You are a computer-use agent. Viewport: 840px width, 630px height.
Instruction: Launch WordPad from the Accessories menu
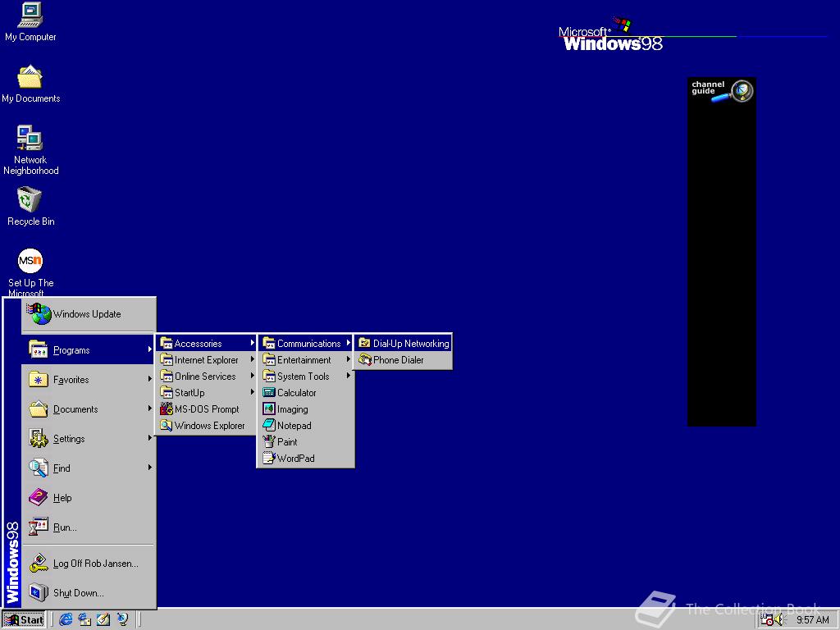(x=306, y=458)
